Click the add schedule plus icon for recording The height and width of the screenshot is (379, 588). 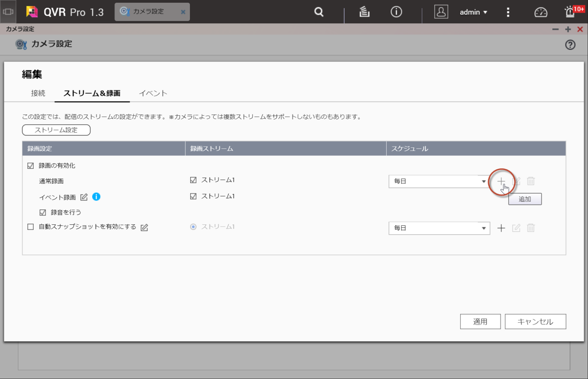[501, 181]
